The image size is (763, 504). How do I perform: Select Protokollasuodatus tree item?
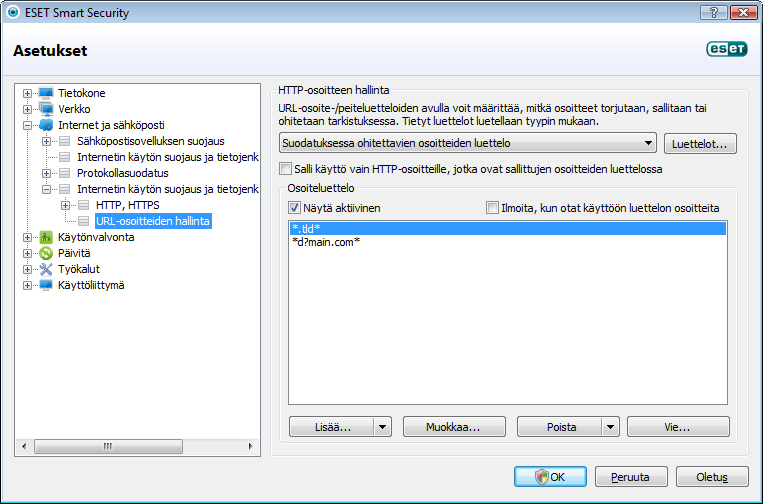pos(123,173)
